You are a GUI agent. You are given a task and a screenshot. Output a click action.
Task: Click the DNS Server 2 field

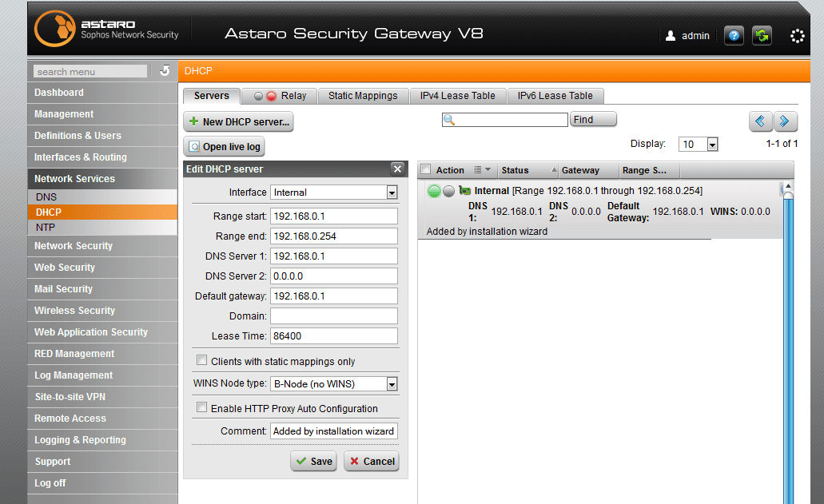point(334,276)
